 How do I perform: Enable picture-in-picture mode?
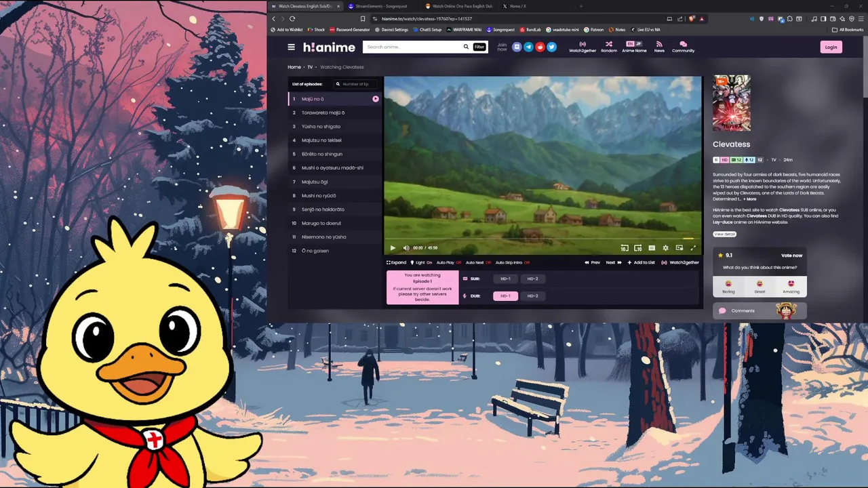679,248
